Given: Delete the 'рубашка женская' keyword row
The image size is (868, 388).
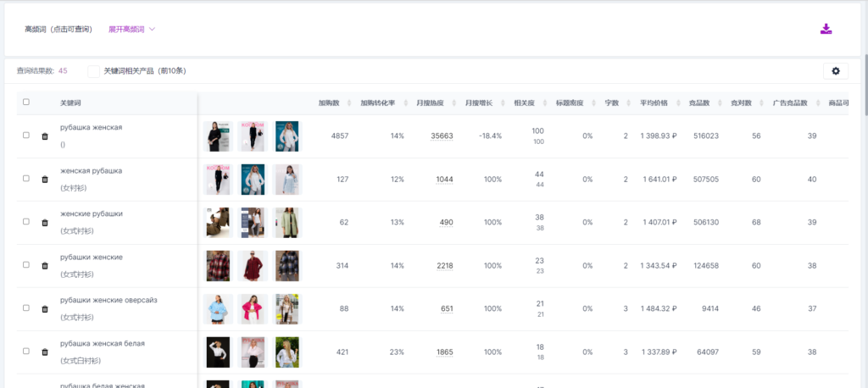Looking at the screenshot, I should point(45,136).
